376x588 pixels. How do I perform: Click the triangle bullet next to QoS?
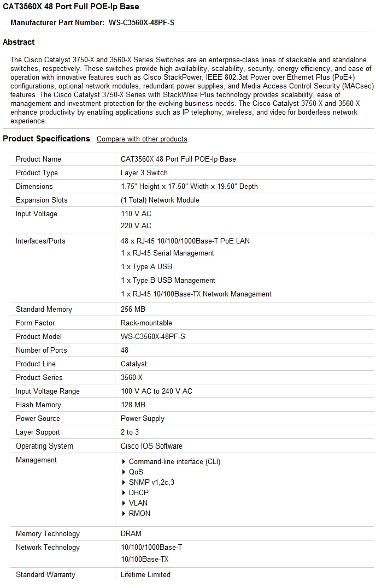pos(124,472)
